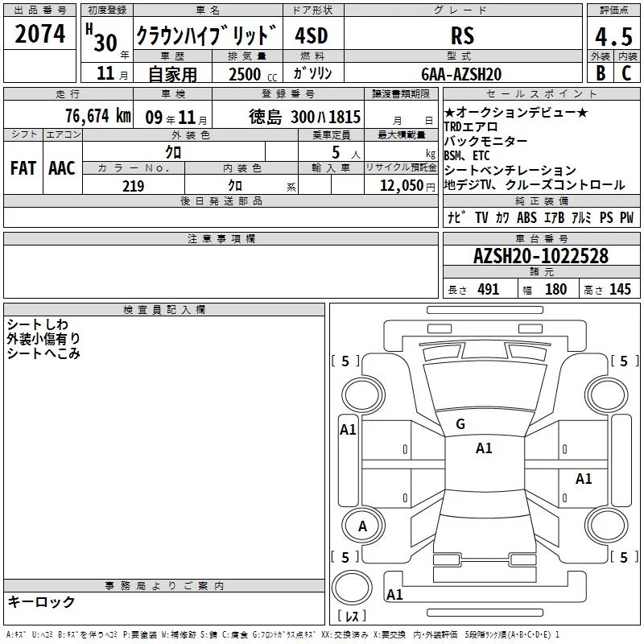Click the fuel type ガソリン
644x644 pixels.
pos(312,73)
